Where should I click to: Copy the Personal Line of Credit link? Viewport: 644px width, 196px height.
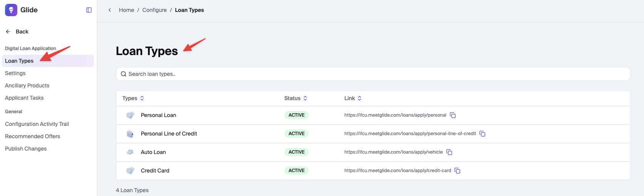[x=483, y=134]
